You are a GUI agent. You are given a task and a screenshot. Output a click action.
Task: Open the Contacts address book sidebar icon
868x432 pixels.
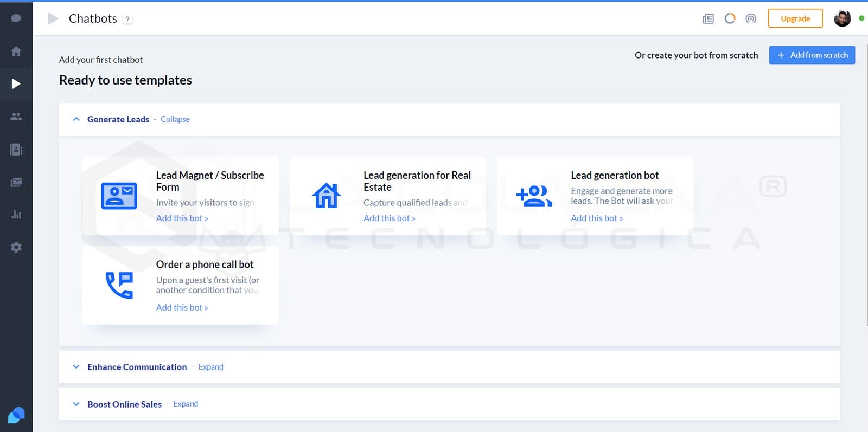coord(16,150)
